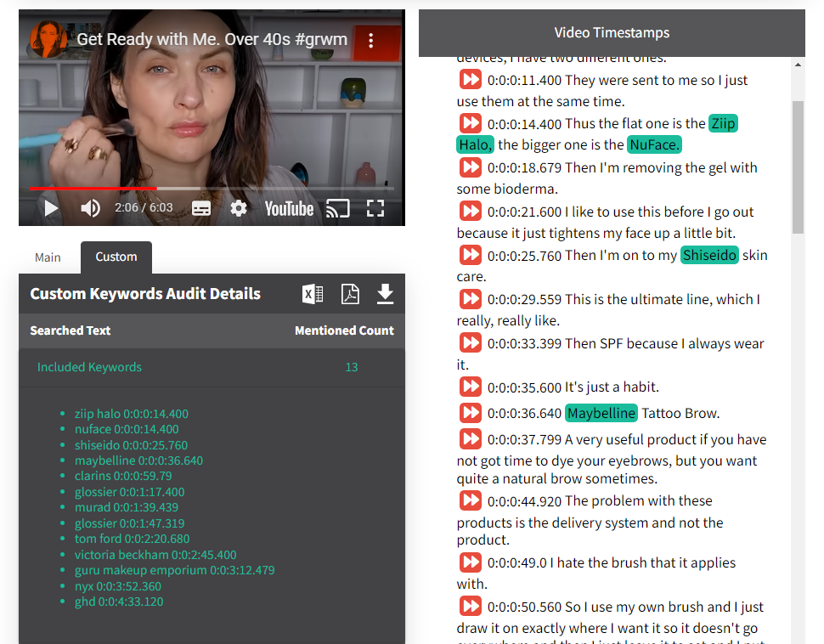
Task: Toggle subtitles on the video player
Action: 201,208
